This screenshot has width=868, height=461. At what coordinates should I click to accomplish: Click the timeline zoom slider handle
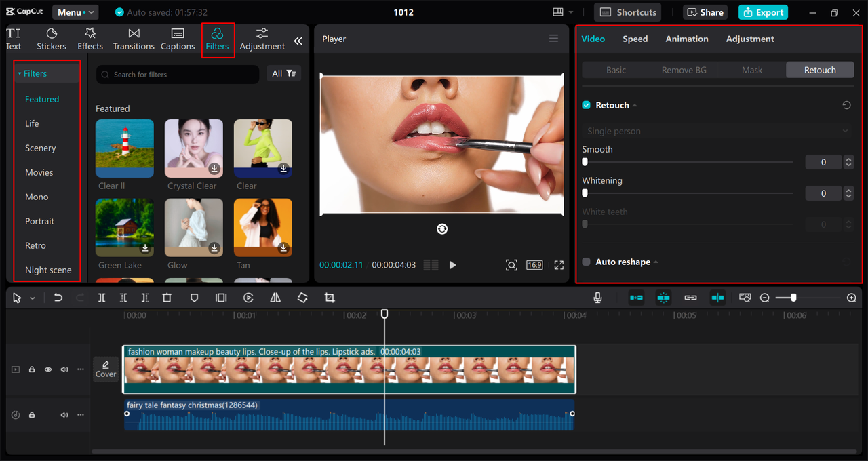coord(793,298)
